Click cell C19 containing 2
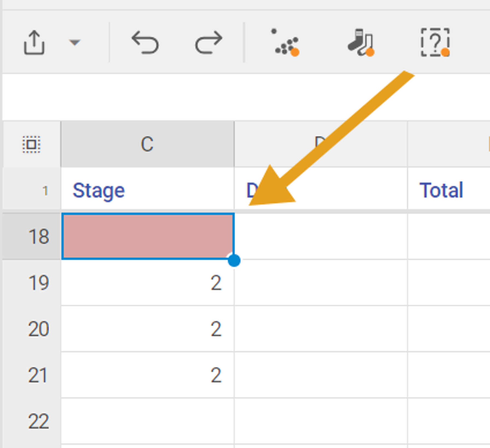490x448 pixels. click(x=147, y=283)
